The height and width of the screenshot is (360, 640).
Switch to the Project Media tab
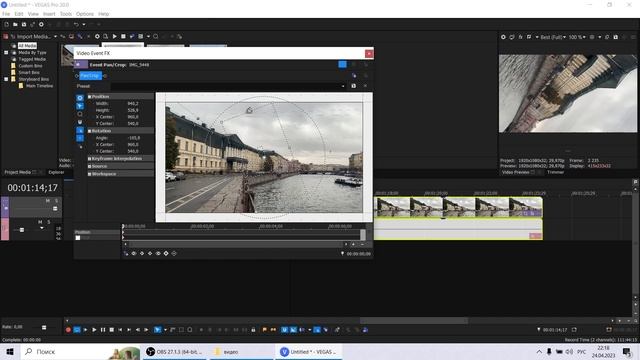18,172
